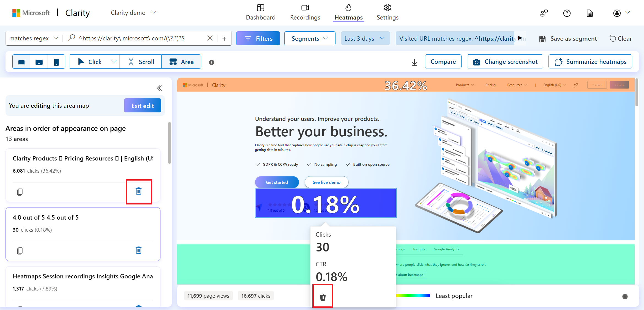
Task: Switch to the Area heatmap type
Action: (181, 62)
